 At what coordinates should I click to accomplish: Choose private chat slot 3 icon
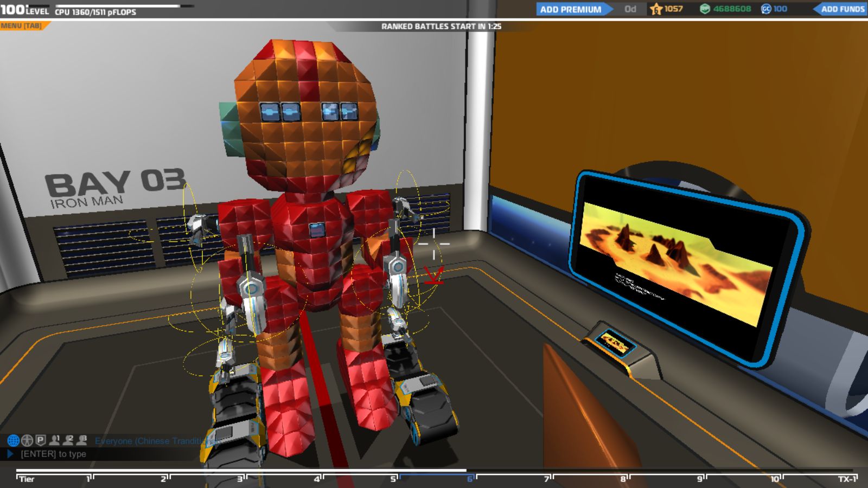pyautogui.click(x=82, y=440)
